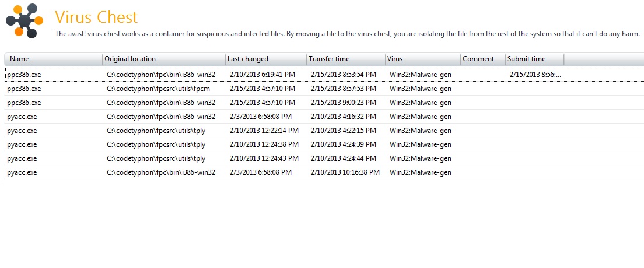Click Win32:Malware-gen in the first row
Viewport: 644px width, 268px height.
tap(420, 75)
